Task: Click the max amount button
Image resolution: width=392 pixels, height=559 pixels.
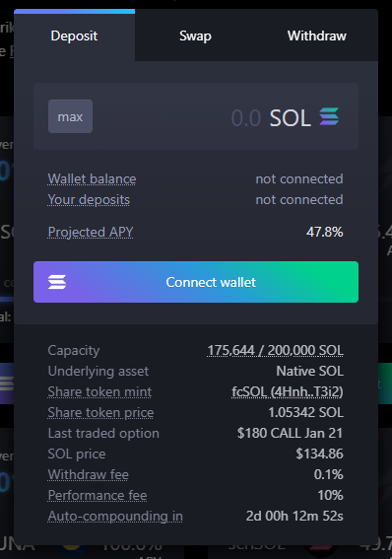Action: click(71, 116)
